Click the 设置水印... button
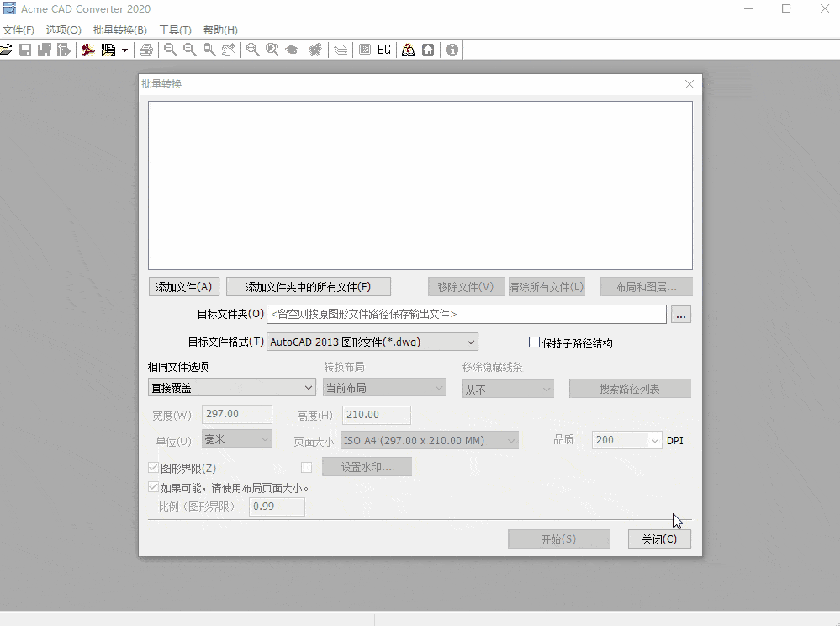The width and height of the screenshot is (840, 626). (x=367, y=467)
